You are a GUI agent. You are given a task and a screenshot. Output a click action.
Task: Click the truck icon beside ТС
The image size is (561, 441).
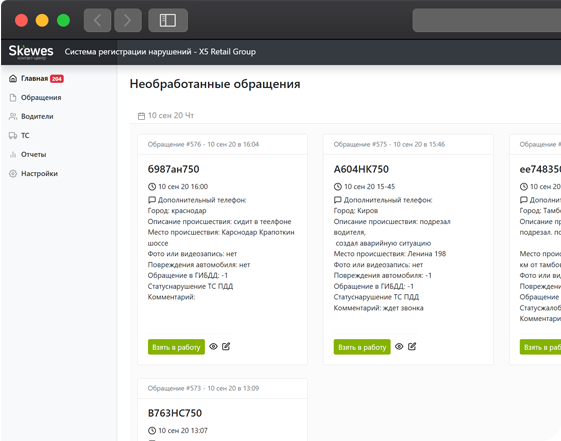coord(13,136)
